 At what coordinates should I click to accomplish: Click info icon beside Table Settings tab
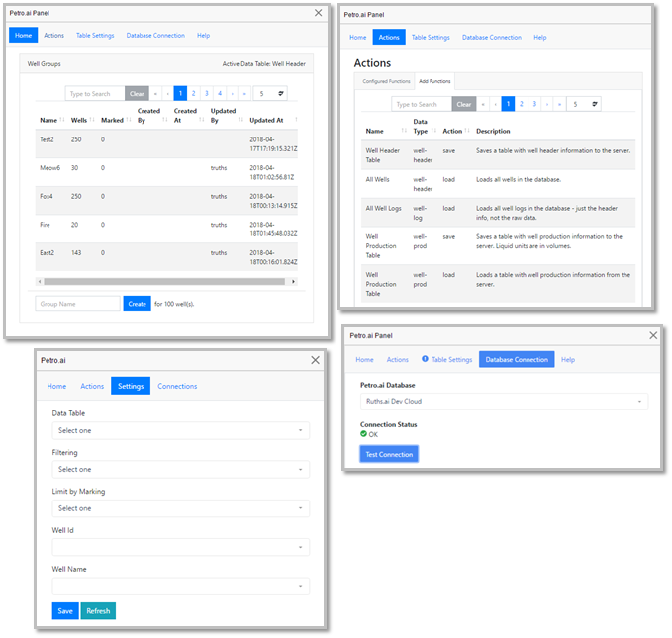425,359
